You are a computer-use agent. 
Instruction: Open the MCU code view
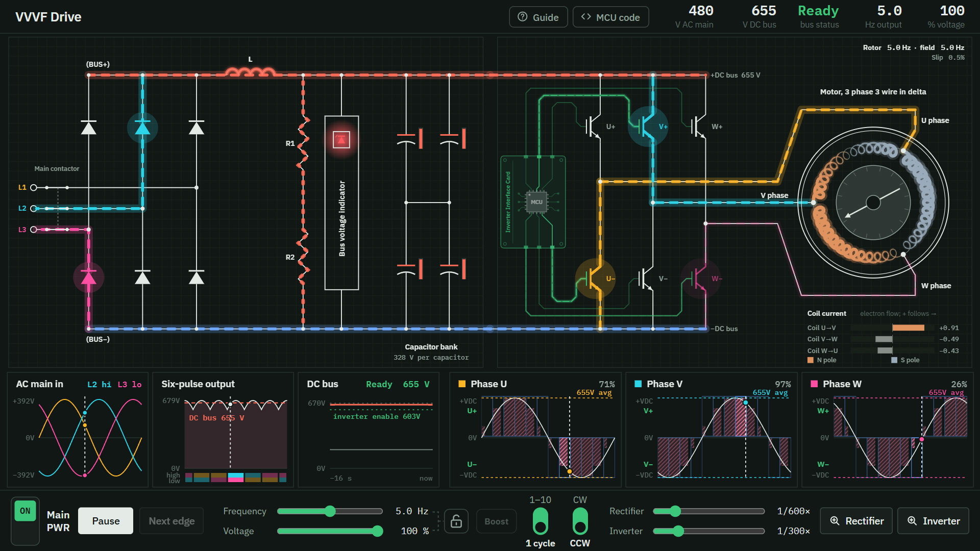click(610, 17)
